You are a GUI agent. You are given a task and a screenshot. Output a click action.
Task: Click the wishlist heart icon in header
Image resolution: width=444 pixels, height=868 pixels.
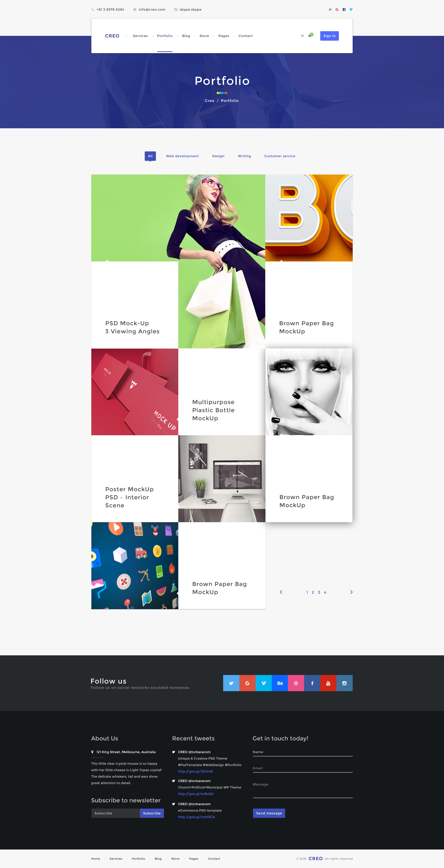coord(302,36)
